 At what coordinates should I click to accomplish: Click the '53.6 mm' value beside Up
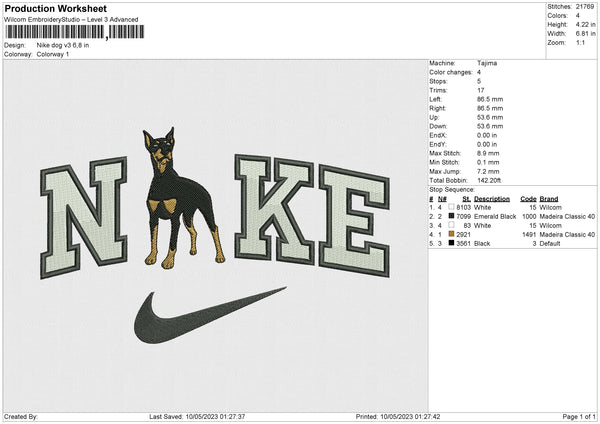(490, 117)
